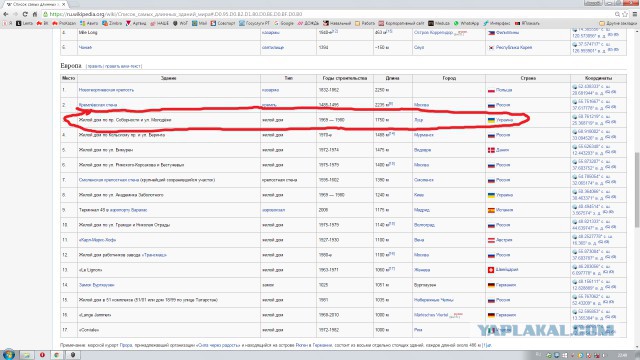Reload the page with refresh icon
The width and height of the screenshot is (640, 360).
pyautogui.click(x=25, y=14)
